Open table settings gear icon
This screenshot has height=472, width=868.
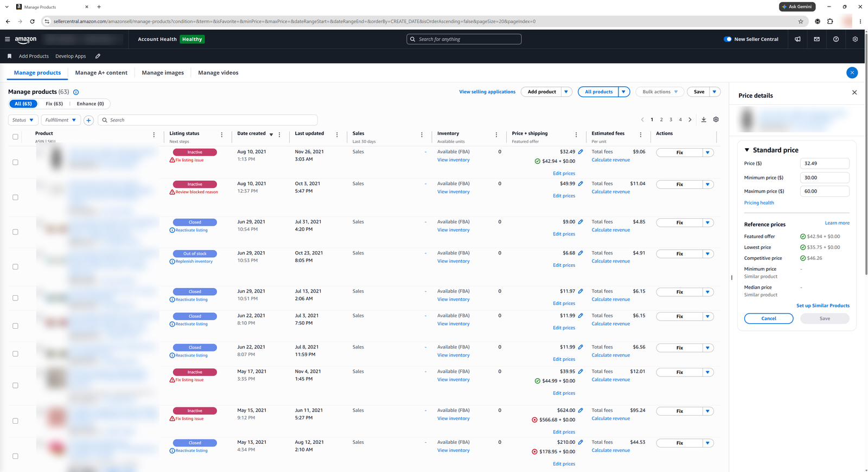tap(716, 120)
